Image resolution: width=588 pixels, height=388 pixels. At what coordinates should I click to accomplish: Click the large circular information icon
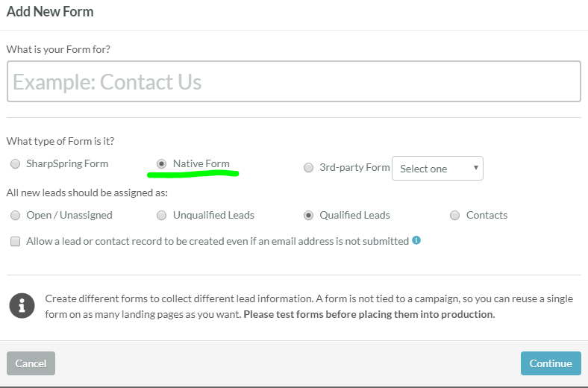click(22, 306)
